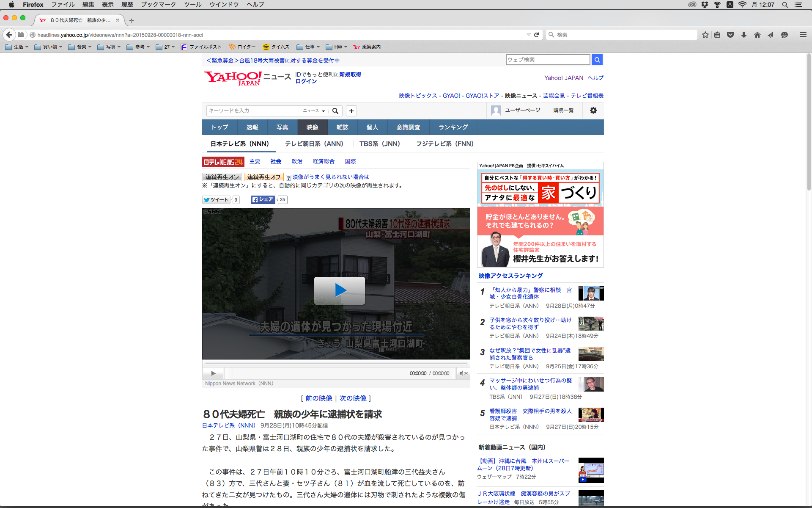The image size is (812, 508).
Task: Click the video seek progress bar
Action: pos(336,363)
